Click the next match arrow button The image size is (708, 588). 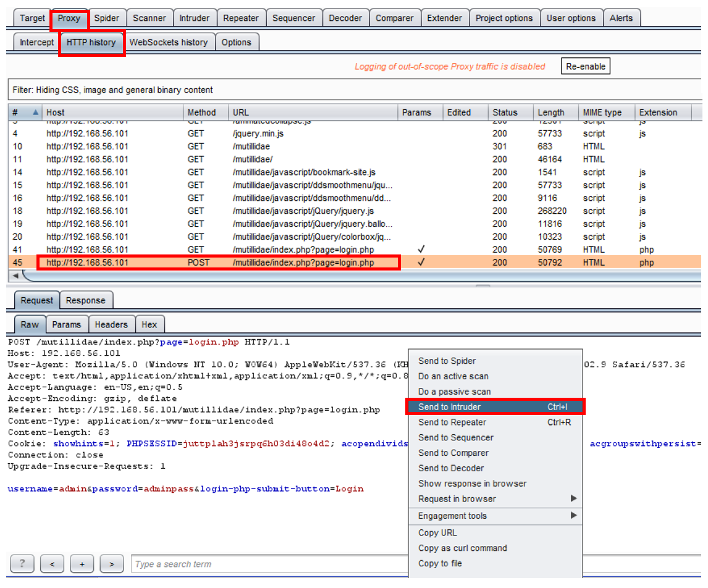point(111,564)
